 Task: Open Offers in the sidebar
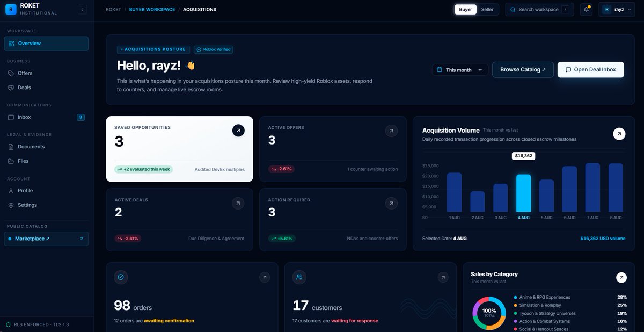[46, 73]
